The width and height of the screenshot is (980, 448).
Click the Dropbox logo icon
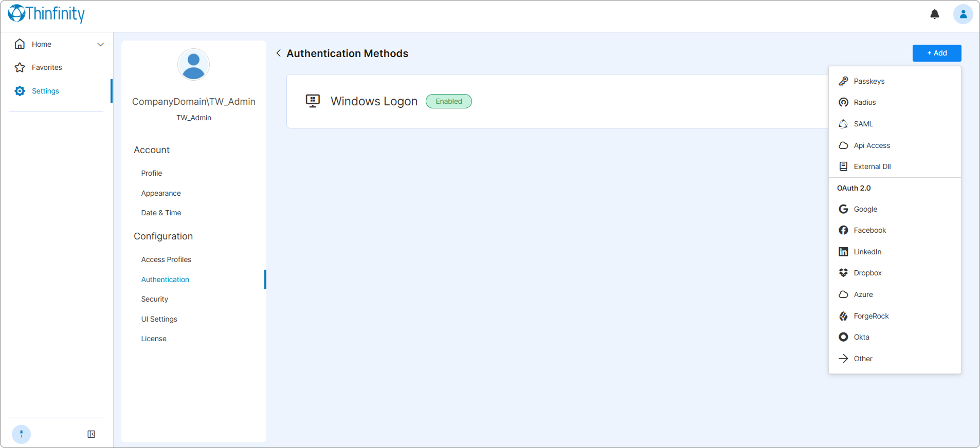pos(843,273)
